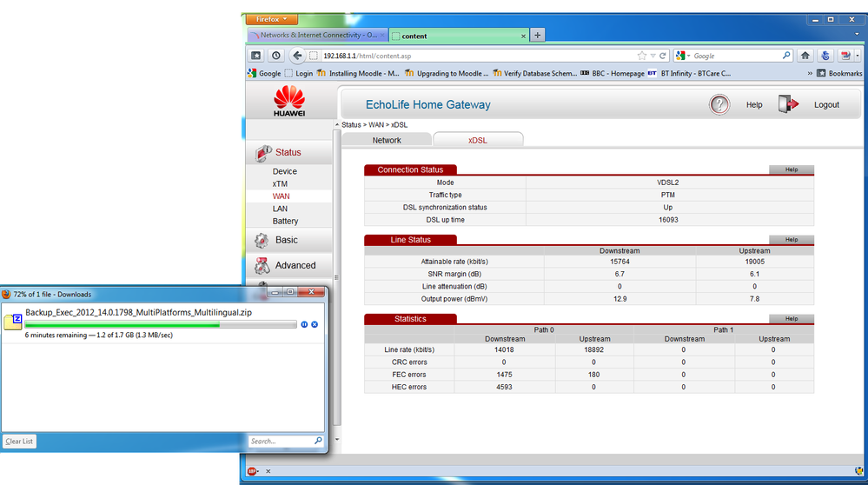Show more bookmarks with the chevron
The height and width of the screenshot is (485, 868).
pos(810,73)
